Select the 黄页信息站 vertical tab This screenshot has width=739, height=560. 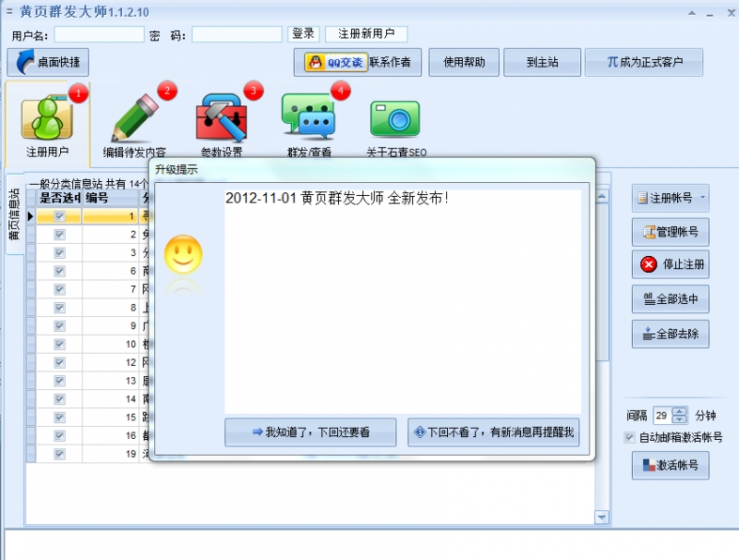pos(14,215)
